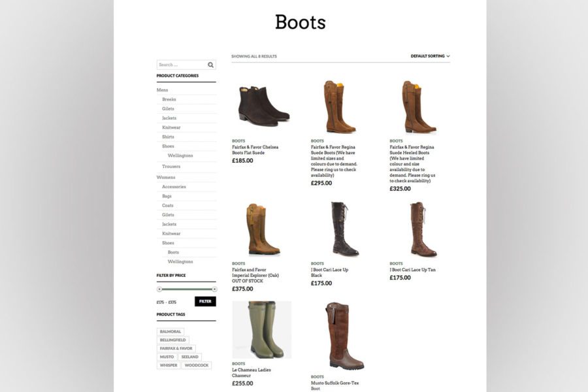Open Regina Suede Boots product image
Viewport: 588px width, 392px height.
339,106
